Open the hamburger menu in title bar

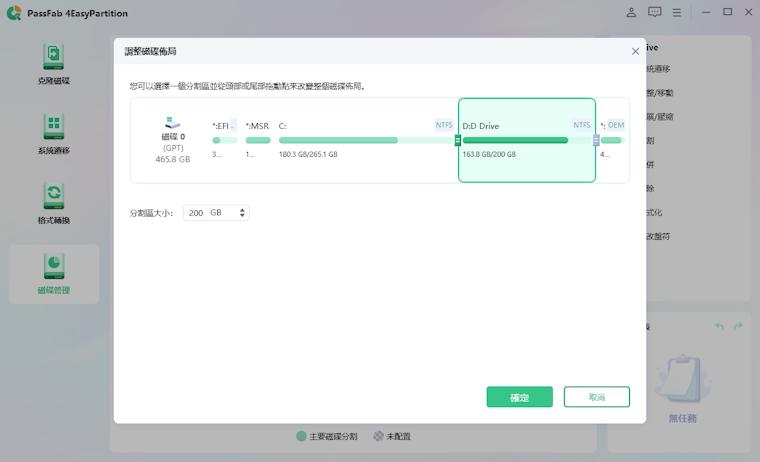pyautogui.click(x=677, y=13)
